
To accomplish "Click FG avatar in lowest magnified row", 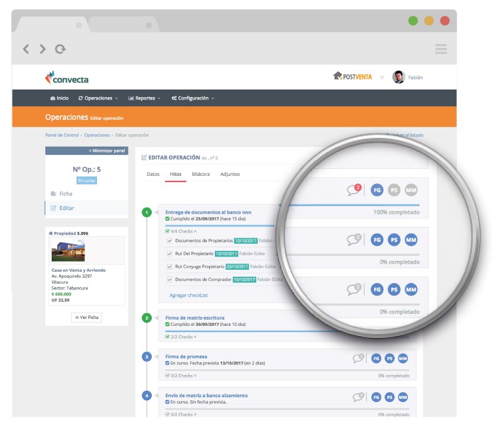I will pyautogui.click(x=377, y=290).
